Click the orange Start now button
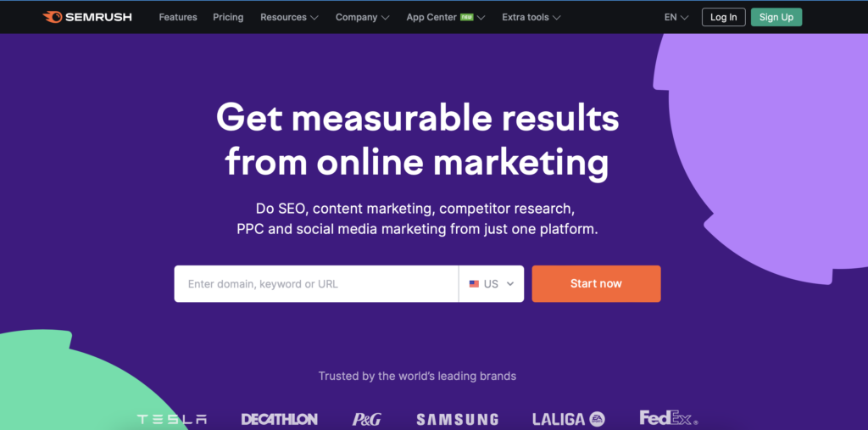The width and height of the screenshot is (868, 430). [x=596, y=284]
